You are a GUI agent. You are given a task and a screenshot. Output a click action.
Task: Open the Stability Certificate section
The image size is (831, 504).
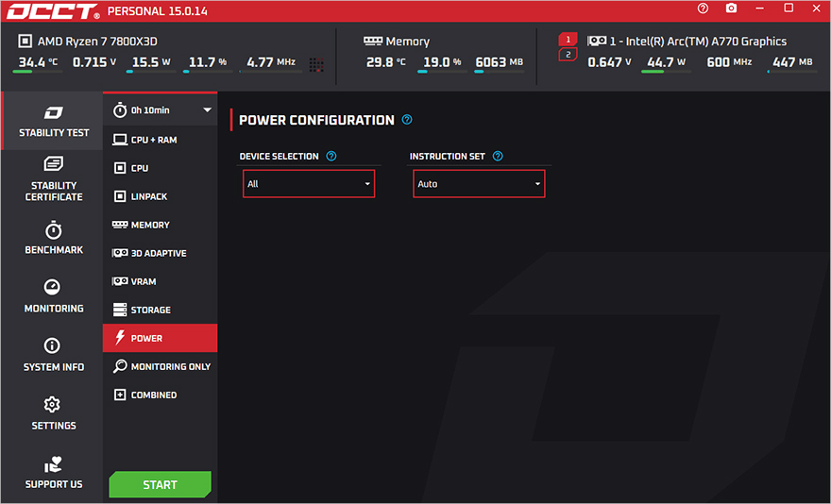click(54, 178)
